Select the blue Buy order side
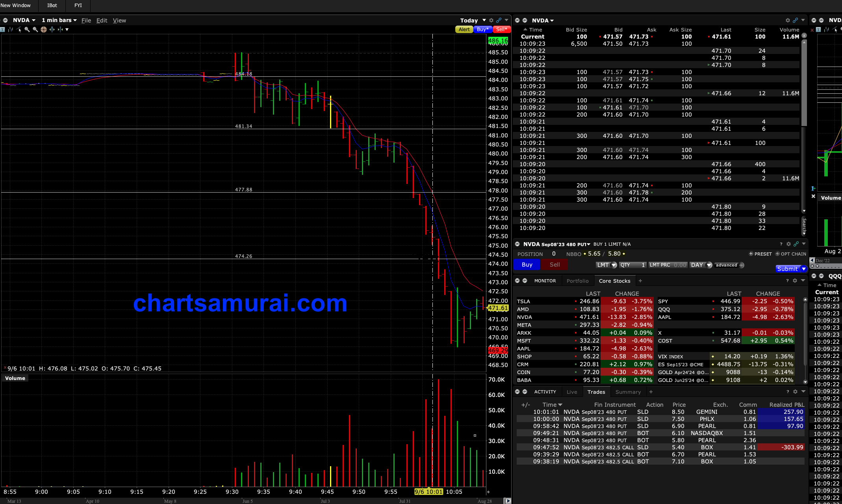842x504 pixels. [x=527, y=265]
